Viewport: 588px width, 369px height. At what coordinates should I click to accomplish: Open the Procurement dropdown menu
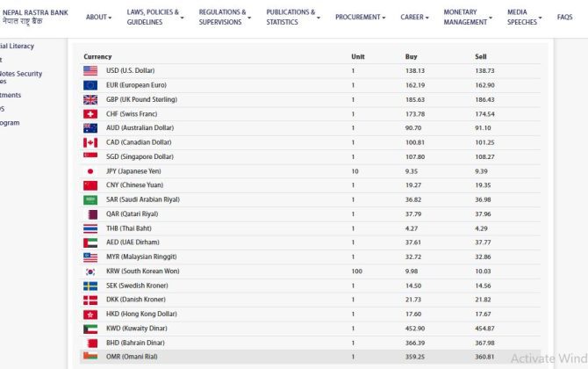[x=360, y=18]
